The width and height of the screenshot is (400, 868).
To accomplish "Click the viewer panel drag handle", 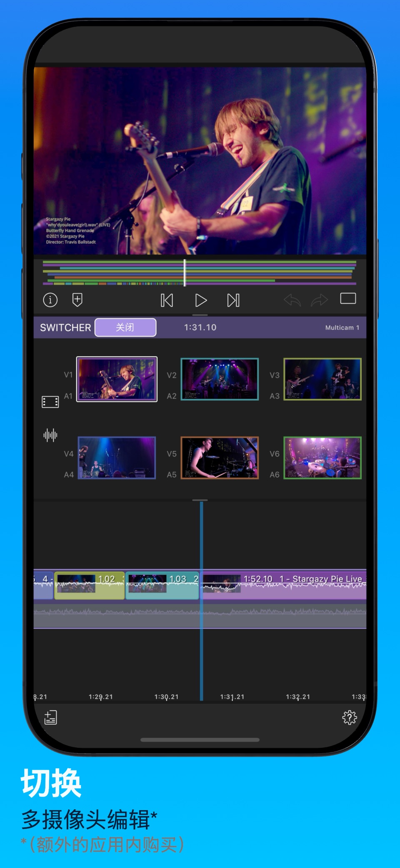I will 200,315.
